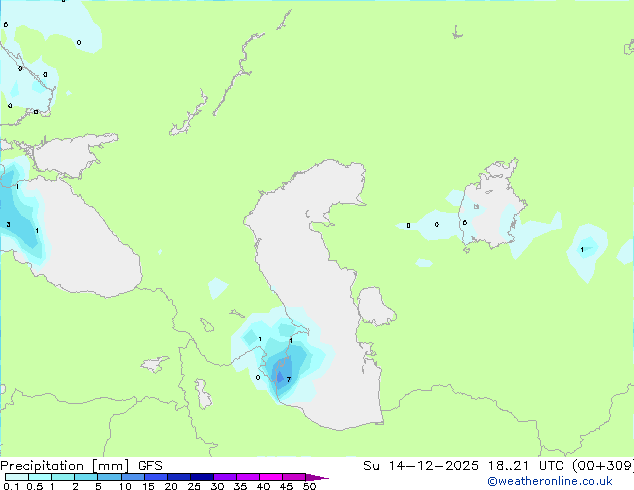Viewport: 634px width, 490px height.
Task: Click the 25–30 mm dark navy swatch
Action: (202, 477)
